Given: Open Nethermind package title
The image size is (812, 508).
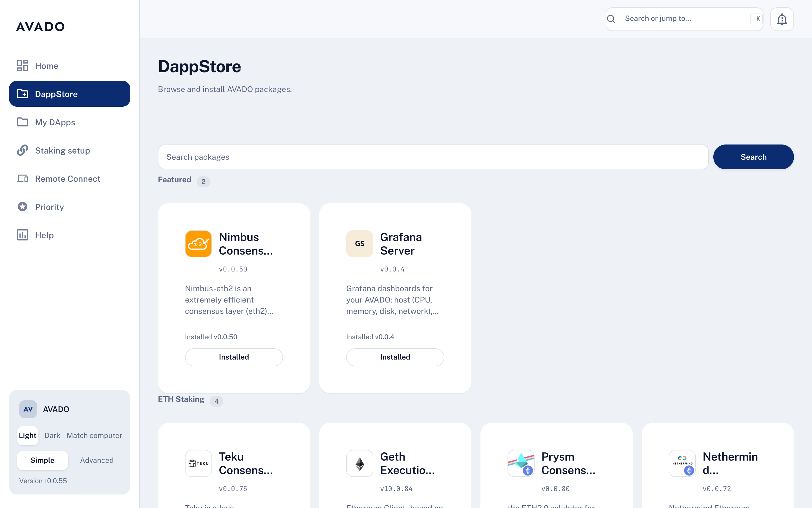Looking at the screenshot, I should point(730,463).
